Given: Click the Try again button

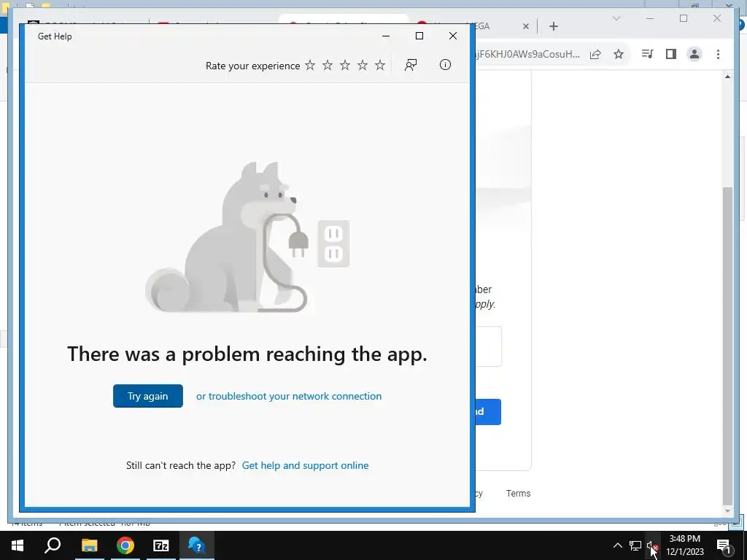Looking at the screenshot, I should click(x=147, y=396).
